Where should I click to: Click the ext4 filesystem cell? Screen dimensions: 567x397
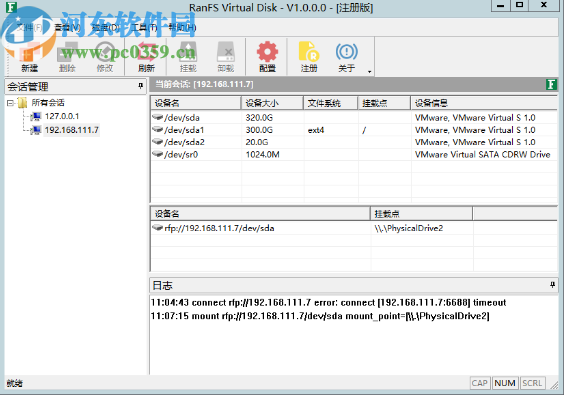point(316,130)
